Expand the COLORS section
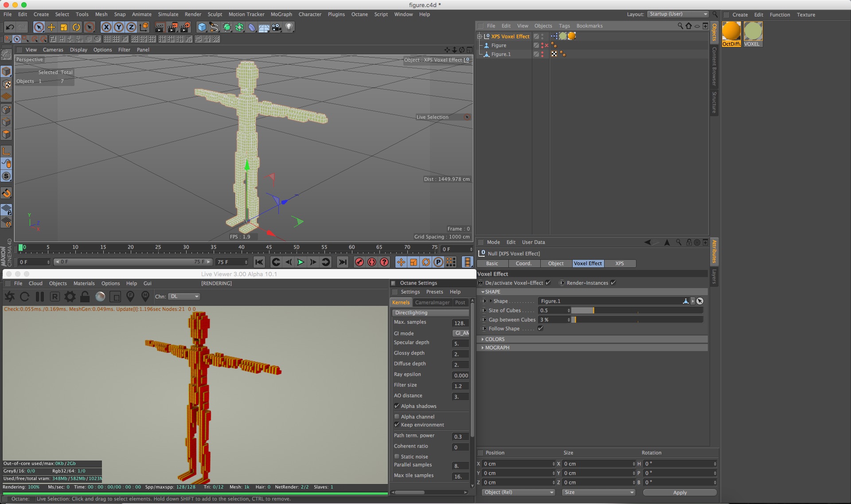The width and height of the screenshot is (851, 504). 495,339
